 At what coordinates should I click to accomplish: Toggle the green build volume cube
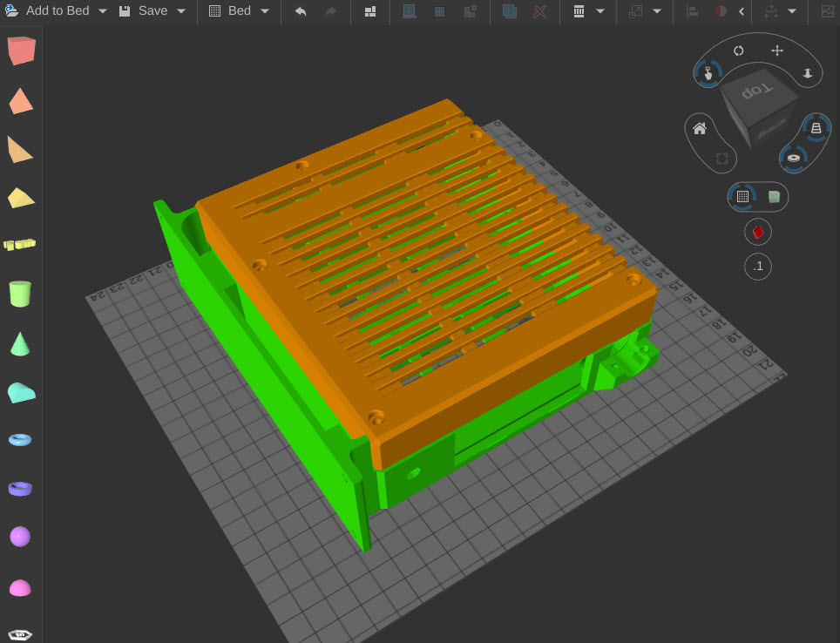click(x=774, y=197)
